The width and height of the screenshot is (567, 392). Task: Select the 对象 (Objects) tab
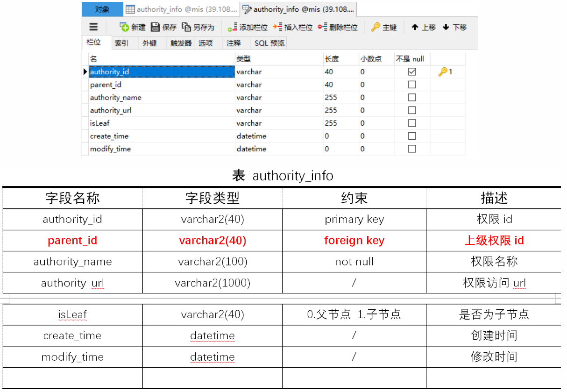pyautogui.click(x=102, y=9)
